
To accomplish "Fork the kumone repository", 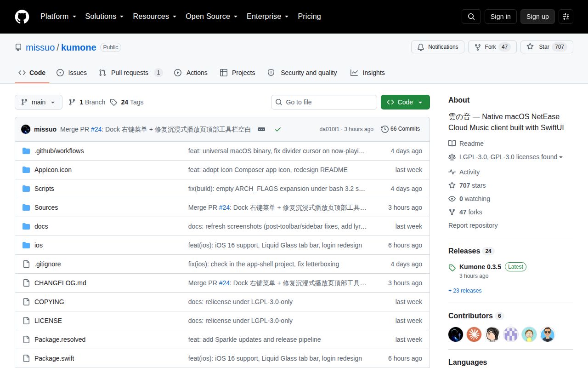I will pyautogui.click(x=492, y=47).
